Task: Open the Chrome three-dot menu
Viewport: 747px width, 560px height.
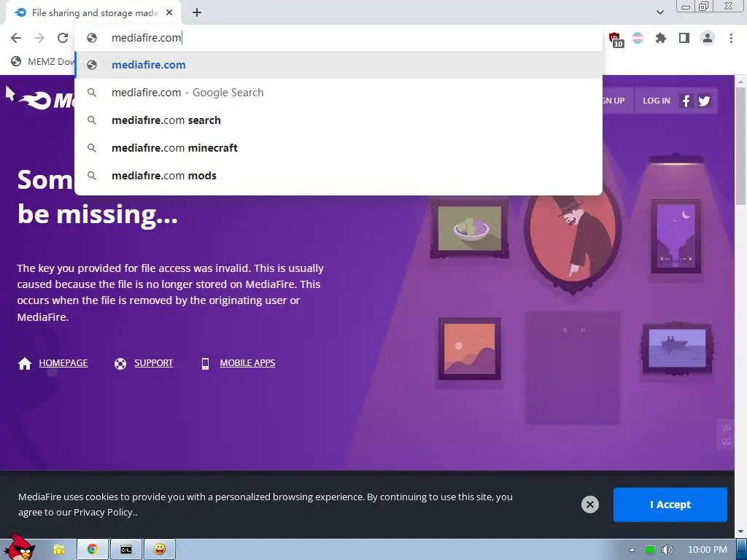Action: tap(731, 38)
